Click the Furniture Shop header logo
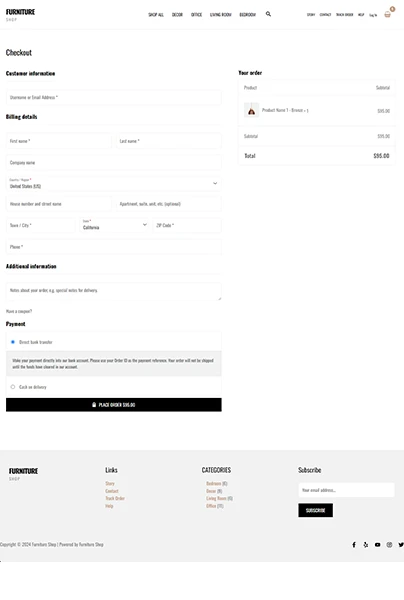Viewport: 404px width, 600px height. coord(20,15)
